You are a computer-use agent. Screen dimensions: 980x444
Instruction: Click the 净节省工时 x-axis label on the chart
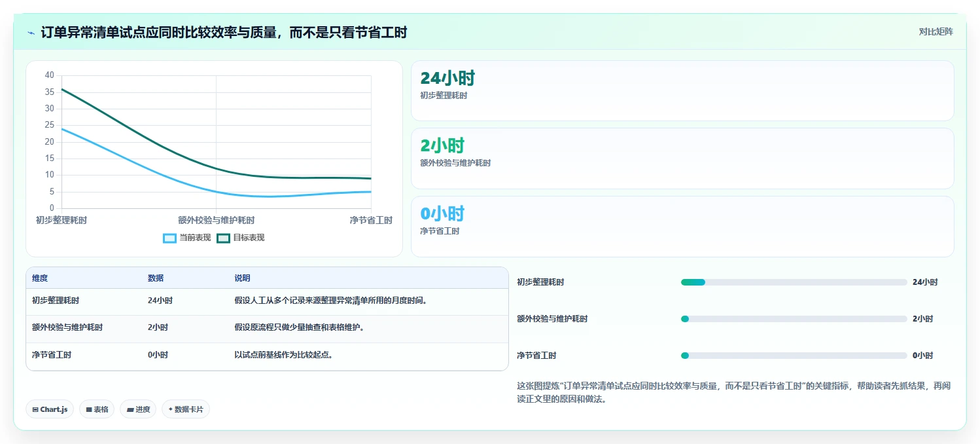coord(371,220)
